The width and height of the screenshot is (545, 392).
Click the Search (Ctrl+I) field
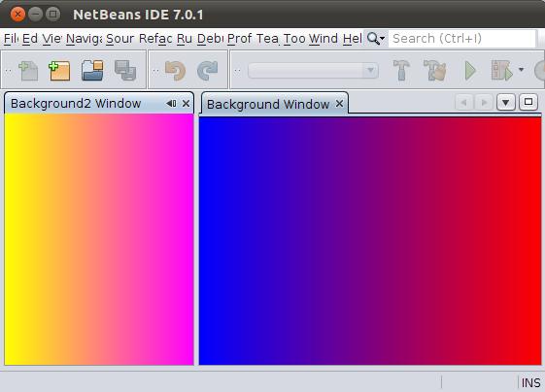point(462,38)
